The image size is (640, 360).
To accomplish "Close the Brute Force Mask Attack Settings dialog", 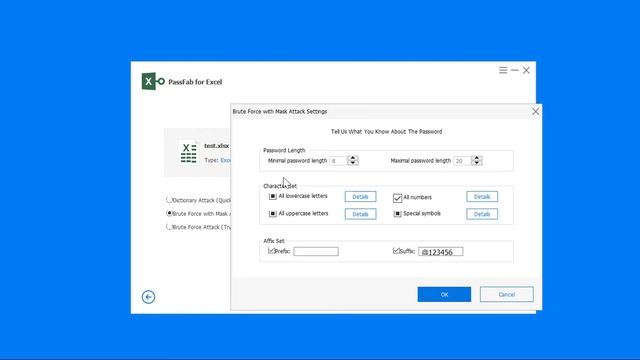I will click(x=536, y=111).
